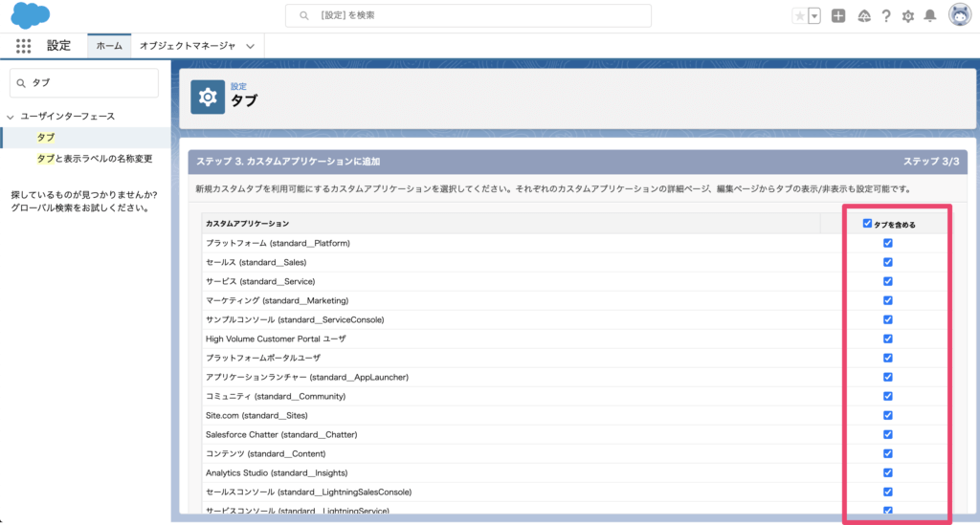The width and height of the screenshot is (980, 525).
Task: Uncheck High Volume Customer Portal ユーザ checkbox
Action: coord(887,339)
